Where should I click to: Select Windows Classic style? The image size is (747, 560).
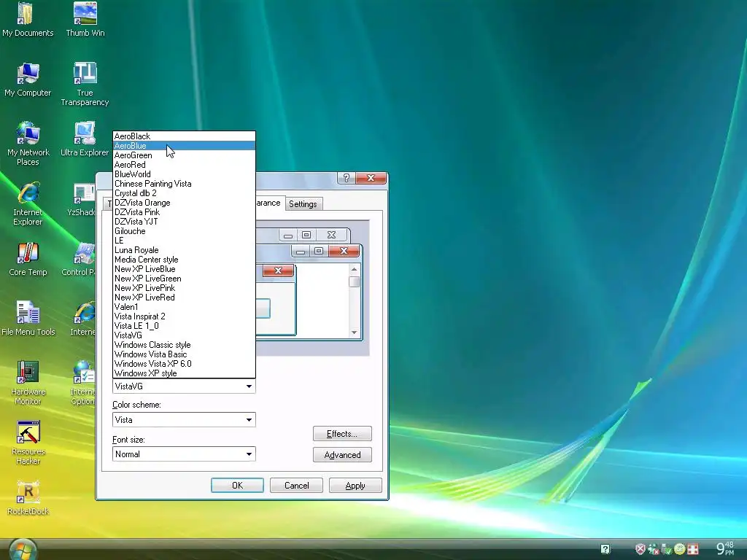pos(184,345)
